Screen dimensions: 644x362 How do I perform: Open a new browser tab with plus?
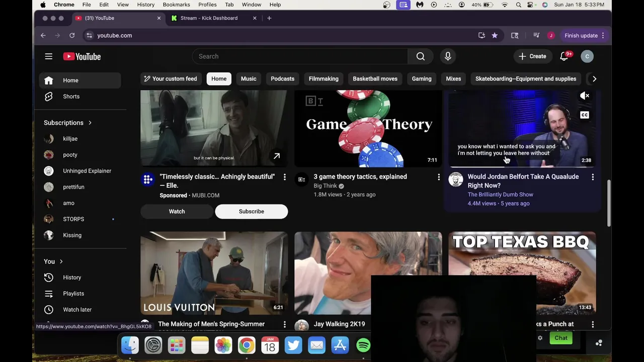click(x=269, y=18)
